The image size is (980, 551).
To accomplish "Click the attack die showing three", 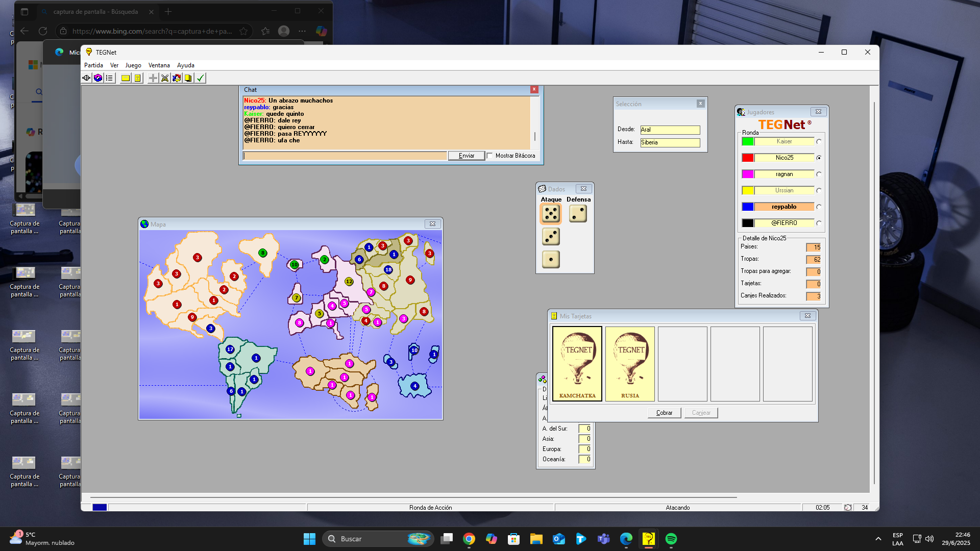I will (551, 237).
